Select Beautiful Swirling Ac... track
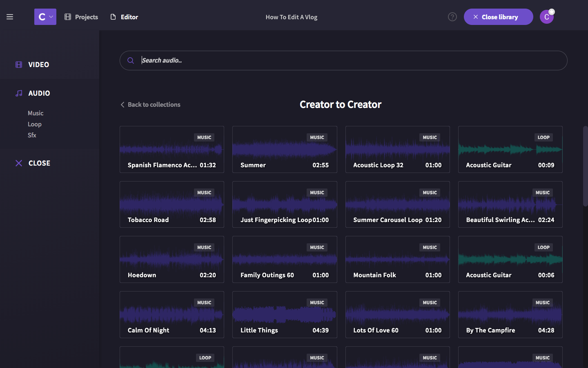The height and width of the screenshot is (368, 588). pos(510,204)
